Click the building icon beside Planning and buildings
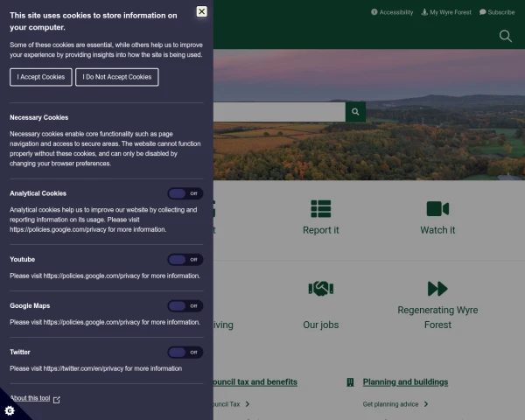 (x=350, y=382)
